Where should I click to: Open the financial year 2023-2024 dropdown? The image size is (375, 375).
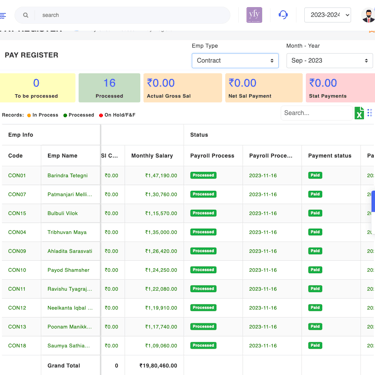coord(327,15)
